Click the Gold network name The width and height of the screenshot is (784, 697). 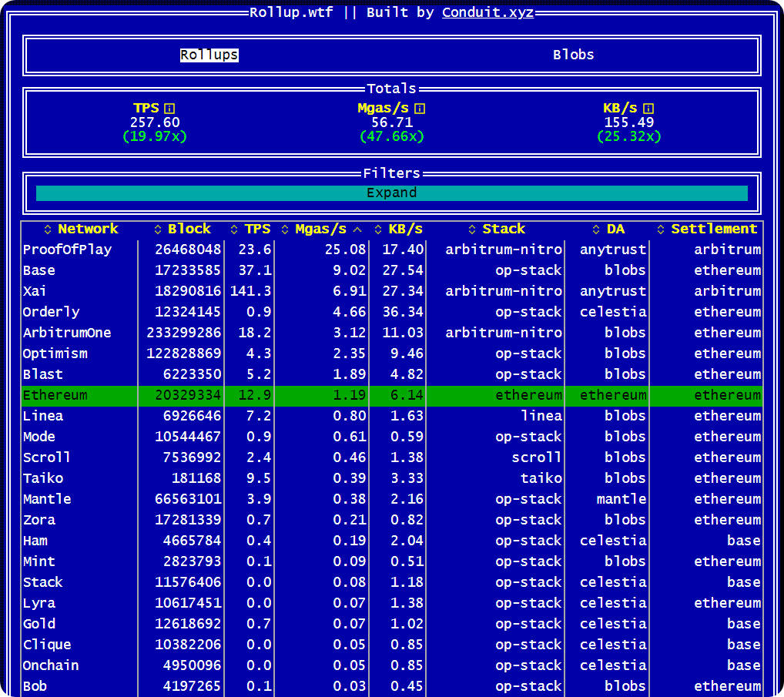pos(39,624)
